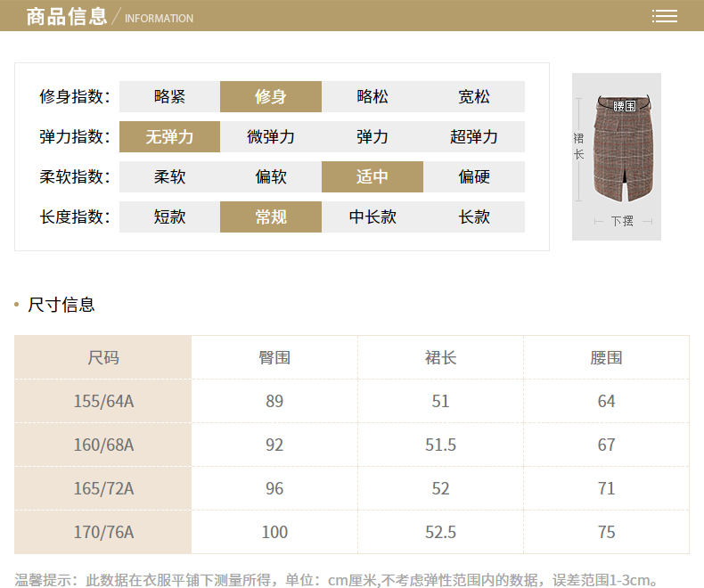Pick 微弹力 elasticity option

[x=271, y=137]
